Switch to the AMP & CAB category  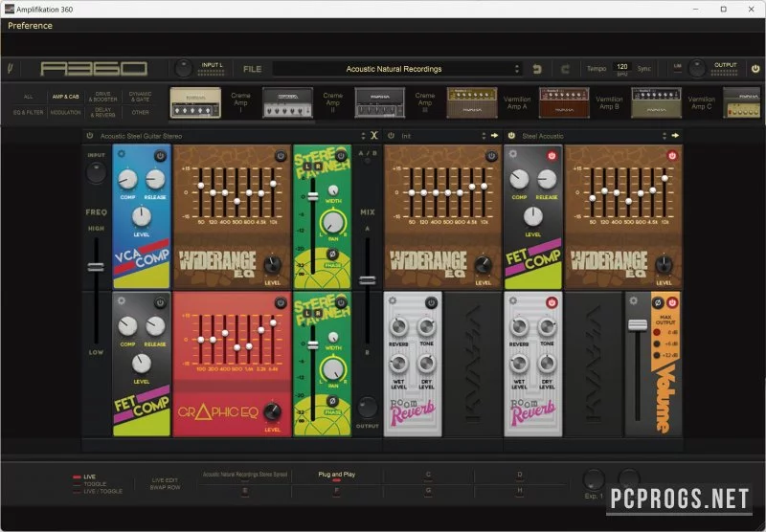point(65,97)
